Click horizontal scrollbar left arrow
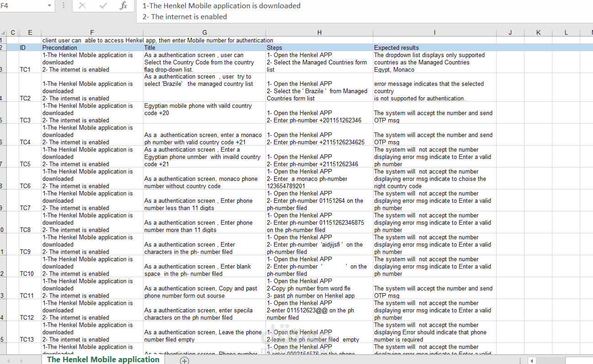Image resolution: width=593 pixels, height=364 pixels. point(532,361)
